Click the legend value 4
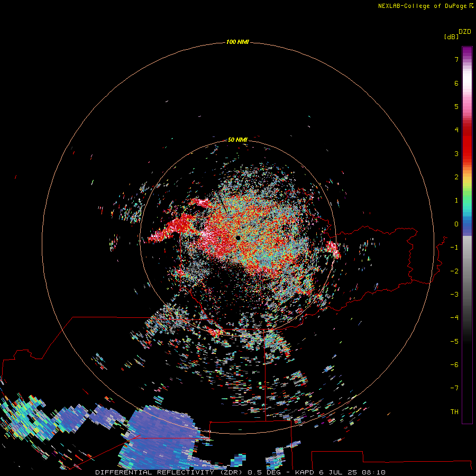 (x=456, y=130)
